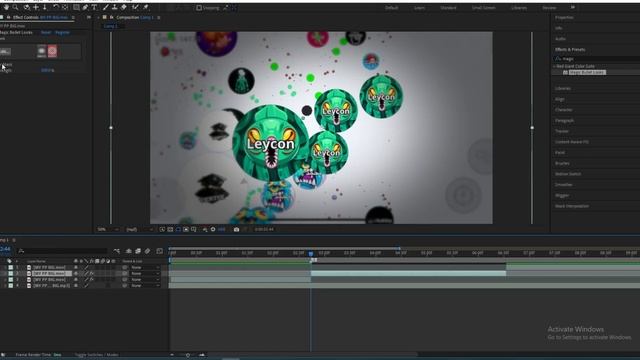Viewport: 640px width, 360px height.
Task: Open the Content-Aware Fill panel
Action: coord(571,142)
